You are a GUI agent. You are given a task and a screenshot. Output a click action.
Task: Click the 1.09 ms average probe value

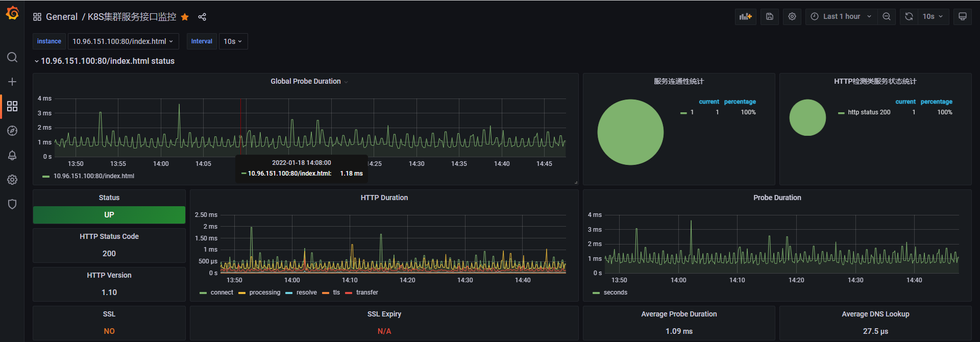click(679, 331)
